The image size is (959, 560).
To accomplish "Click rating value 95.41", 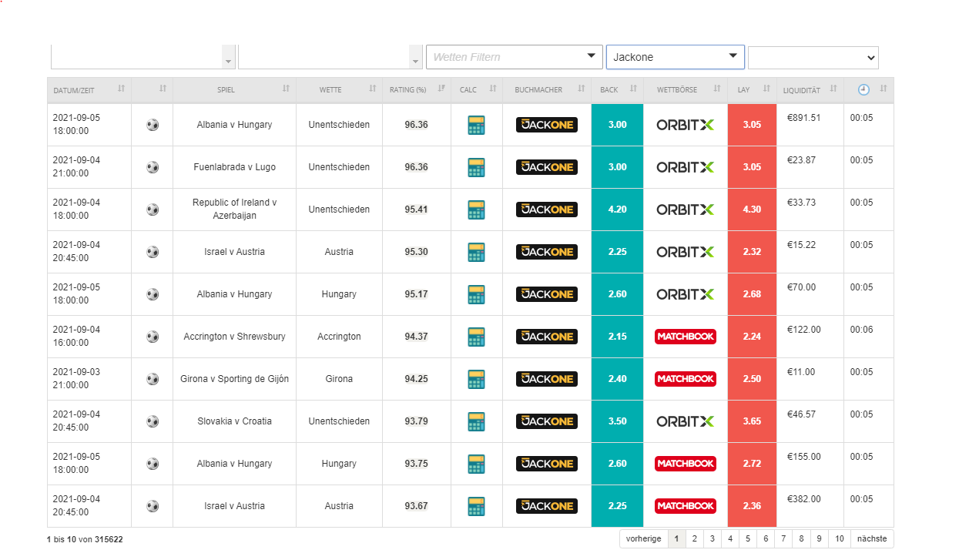I will pos(416,210).
